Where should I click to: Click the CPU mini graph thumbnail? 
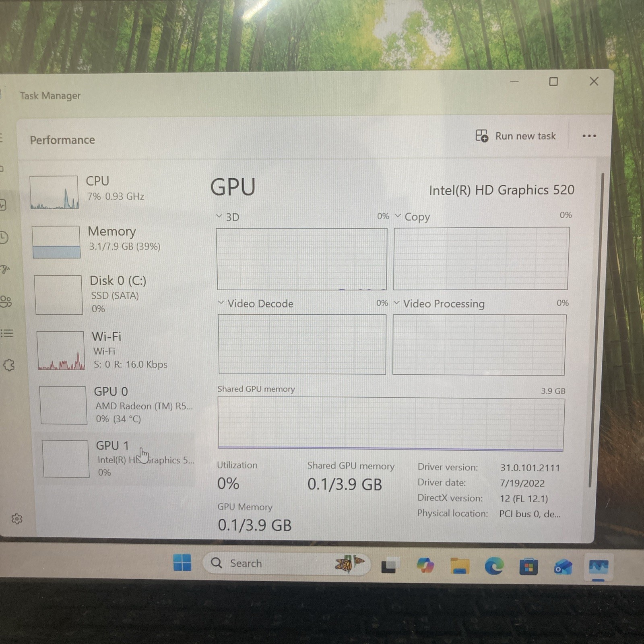click(x=54, y=192)
